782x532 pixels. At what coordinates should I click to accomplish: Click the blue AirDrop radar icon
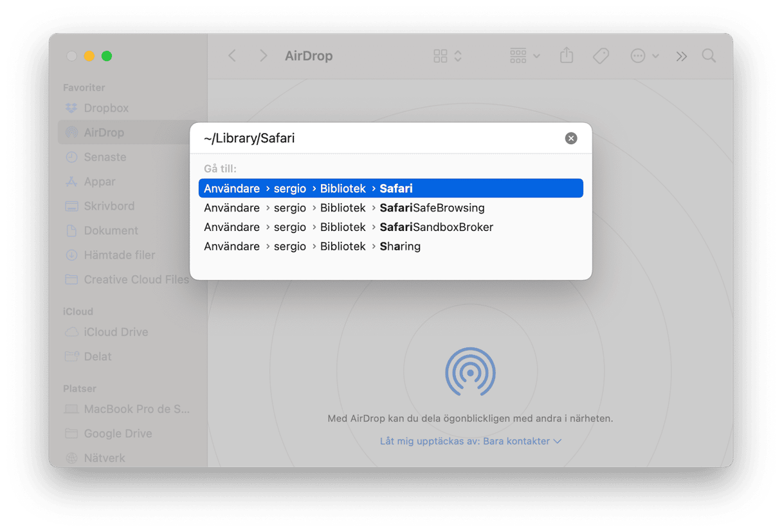[x=470, y=372]
